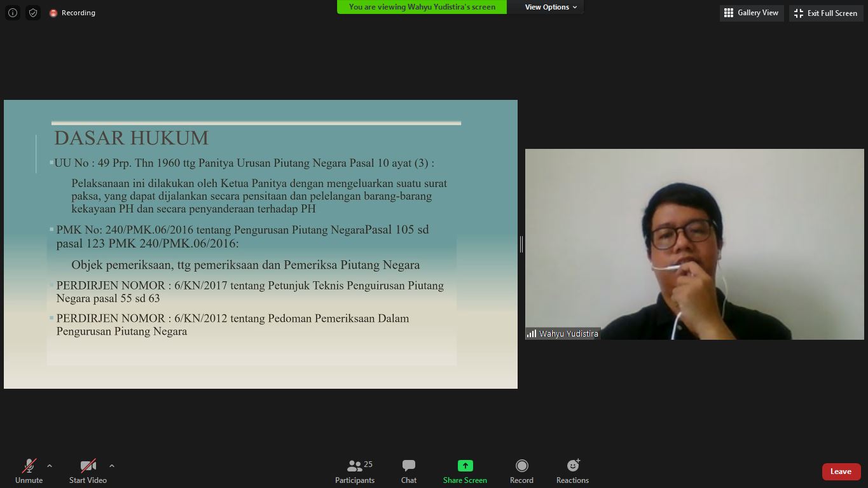Switch to Gallery View
868x488 pixels.
pyautogui.click(x=751, y=13)
